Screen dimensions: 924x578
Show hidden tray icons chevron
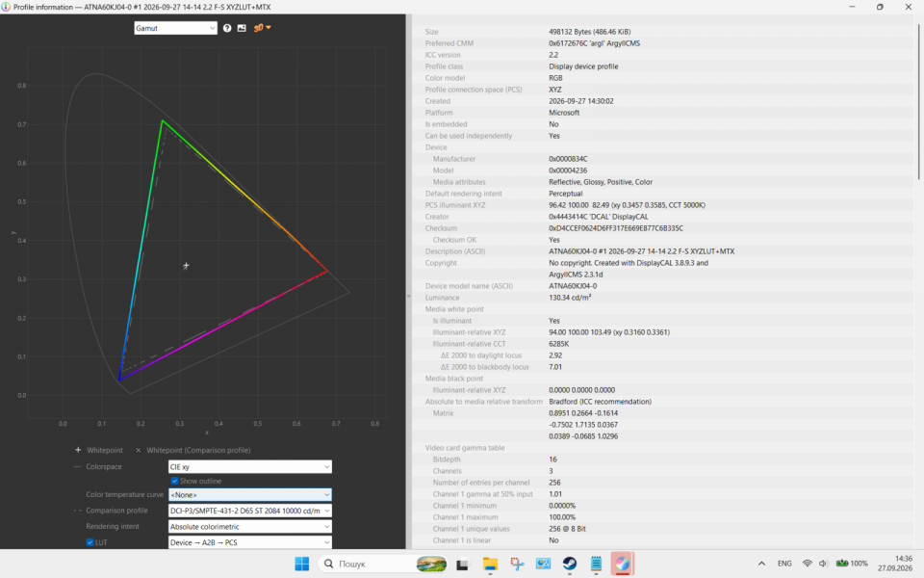pos(761,564)
